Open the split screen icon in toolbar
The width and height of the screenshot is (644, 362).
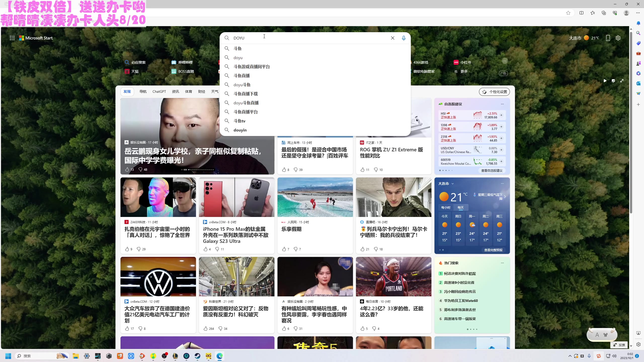(x=581, y=13)
